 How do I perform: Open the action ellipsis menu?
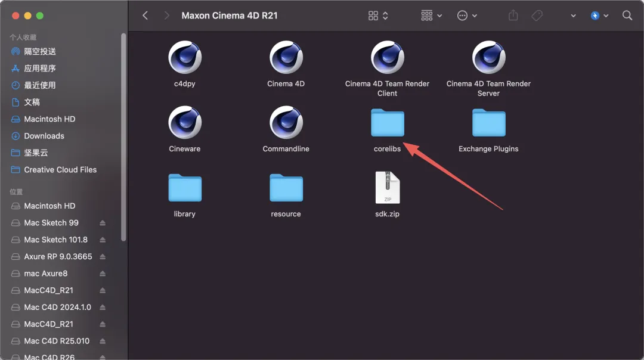click(467, 15)
